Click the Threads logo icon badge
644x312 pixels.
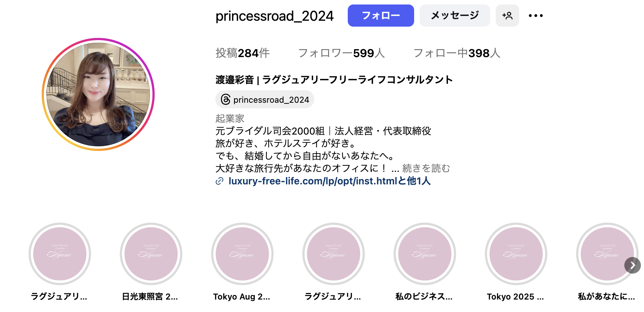point(225,100)
